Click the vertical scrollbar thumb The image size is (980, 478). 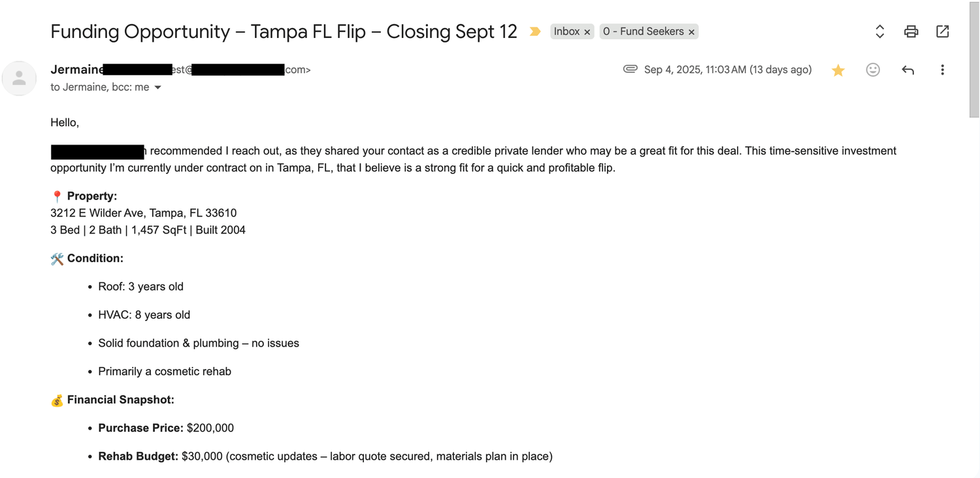(974, 59)
